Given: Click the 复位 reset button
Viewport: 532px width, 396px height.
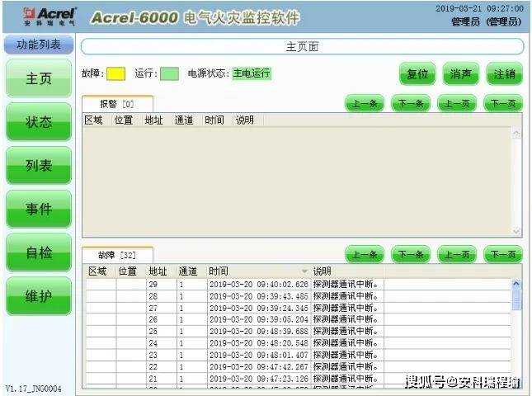Looking at the screenshot, I should coord(417,73).
